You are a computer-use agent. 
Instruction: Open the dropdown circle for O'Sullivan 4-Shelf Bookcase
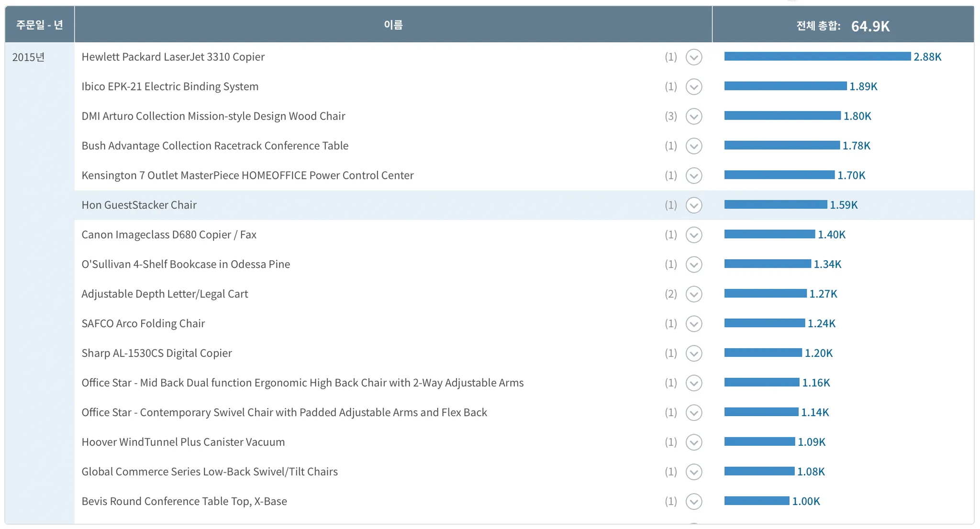693,264
